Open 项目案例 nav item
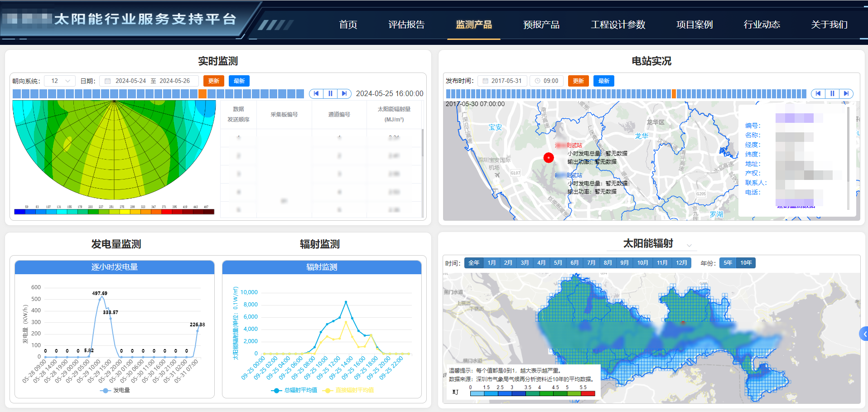 [694, 24]
